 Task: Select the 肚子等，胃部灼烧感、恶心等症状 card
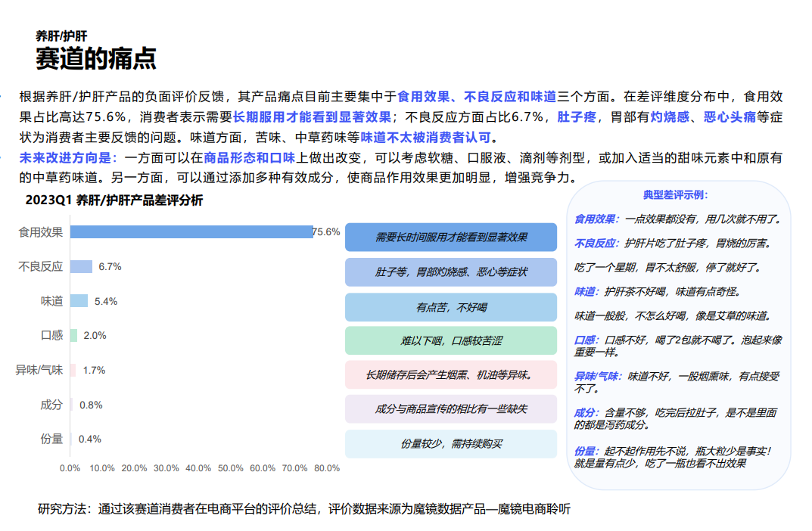click(452, 272)
